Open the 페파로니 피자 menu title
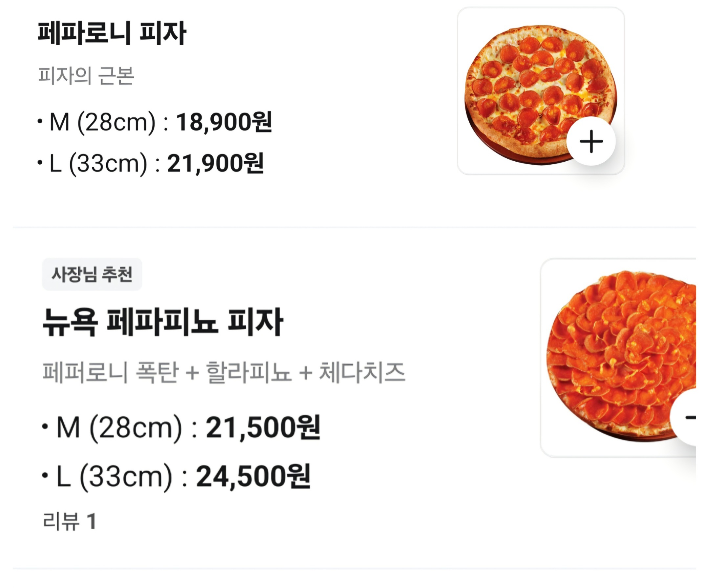The image size is (709, 588). click(112, 33)
